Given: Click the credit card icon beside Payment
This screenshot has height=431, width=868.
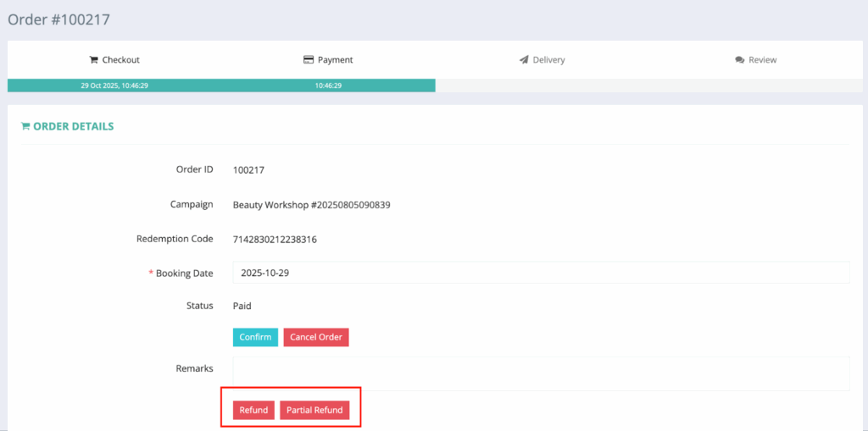Looking at the screenshot, I should coord(309,60).
